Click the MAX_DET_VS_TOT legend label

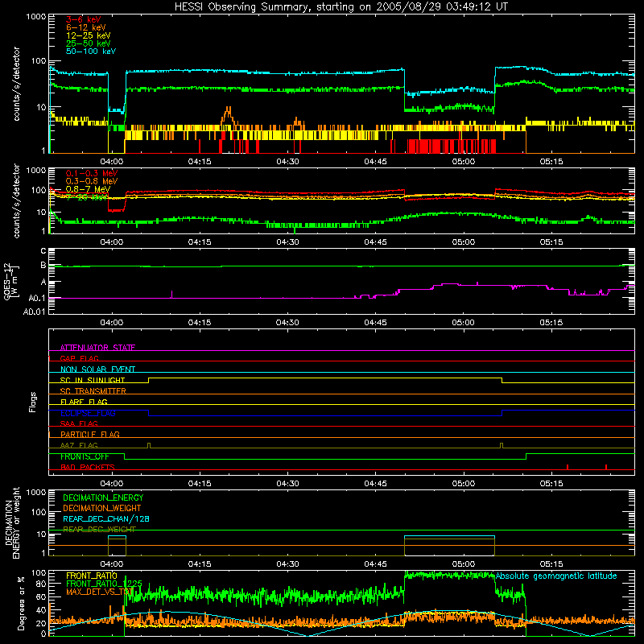point(99,592)
